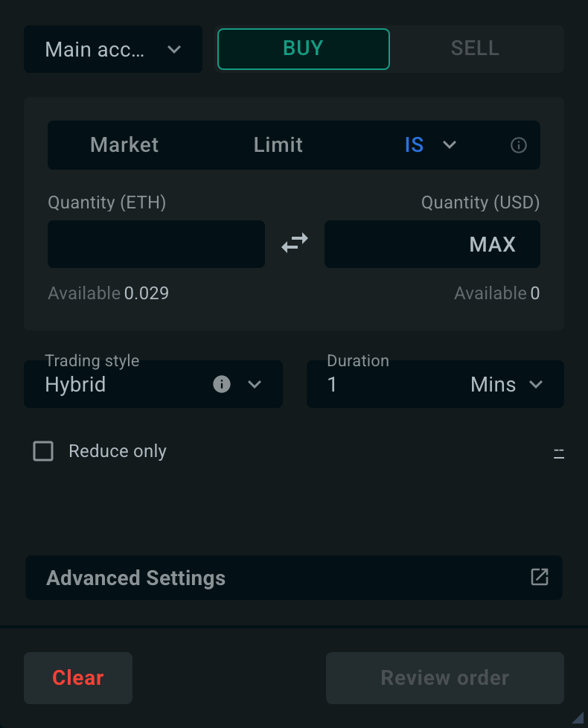This screenshot has height=728, width=588.
Task: Click the red Clear button
Action: pyautogui.click(x=78, y=678)
